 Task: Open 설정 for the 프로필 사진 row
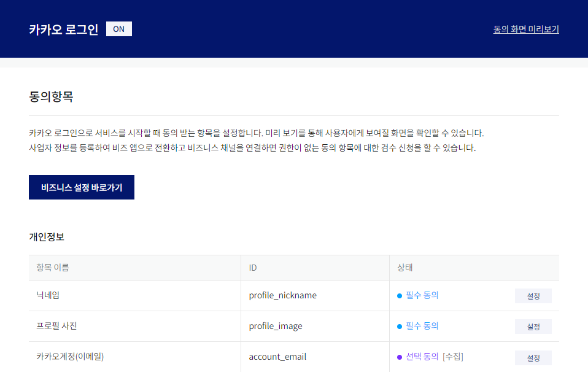click(x=533, y=327)
